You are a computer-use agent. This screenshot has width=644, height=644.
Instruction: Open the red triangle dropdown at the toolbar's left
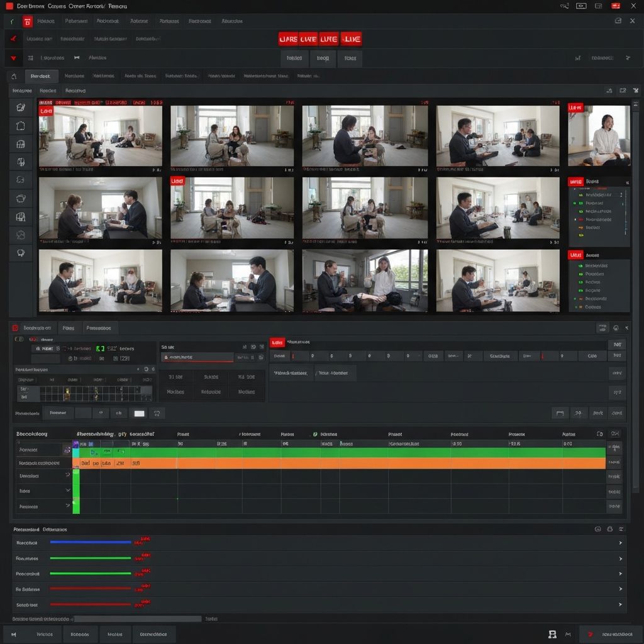click(12, 58)
